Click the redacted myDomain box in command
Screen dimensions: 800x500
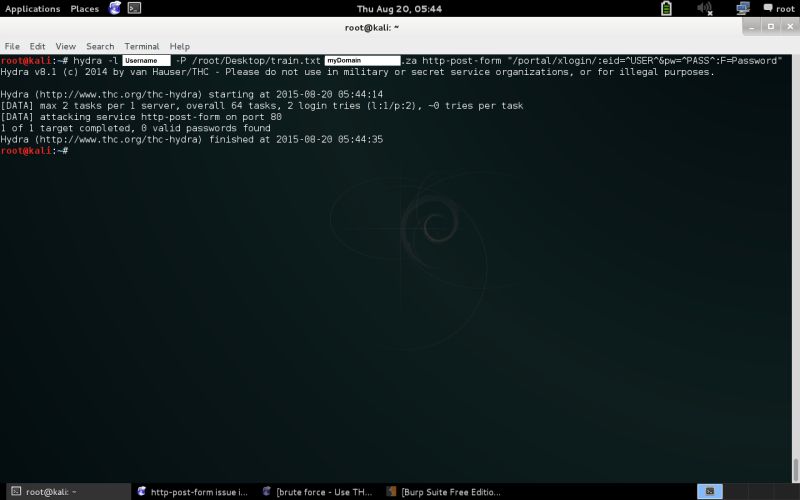(x=363, y=61)
